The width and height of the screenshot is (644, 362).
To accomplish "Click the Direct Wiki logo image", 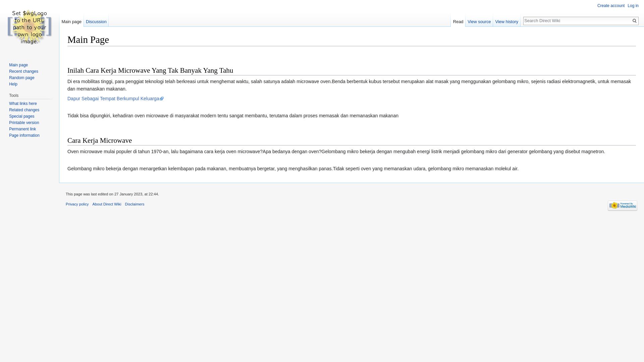I will click(29, 27).
